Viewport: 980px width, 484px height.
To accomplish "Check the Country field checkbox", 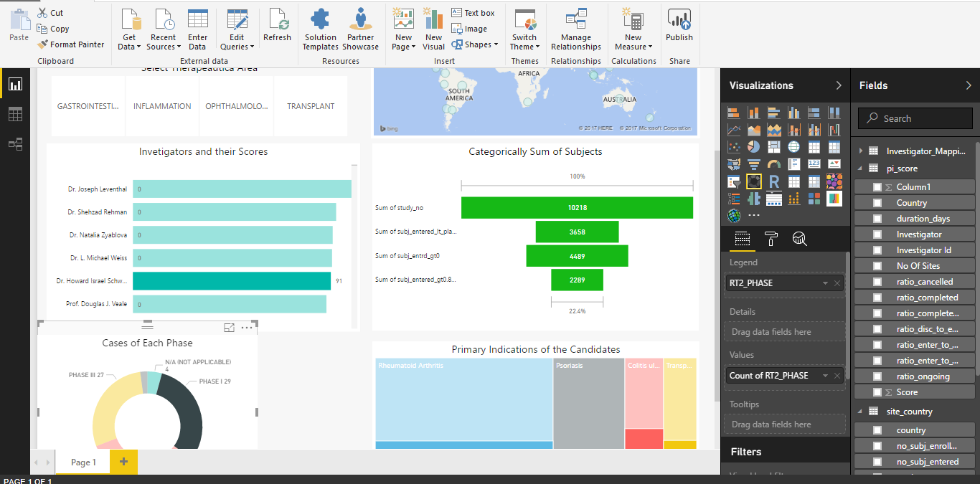I will [877, 203].
